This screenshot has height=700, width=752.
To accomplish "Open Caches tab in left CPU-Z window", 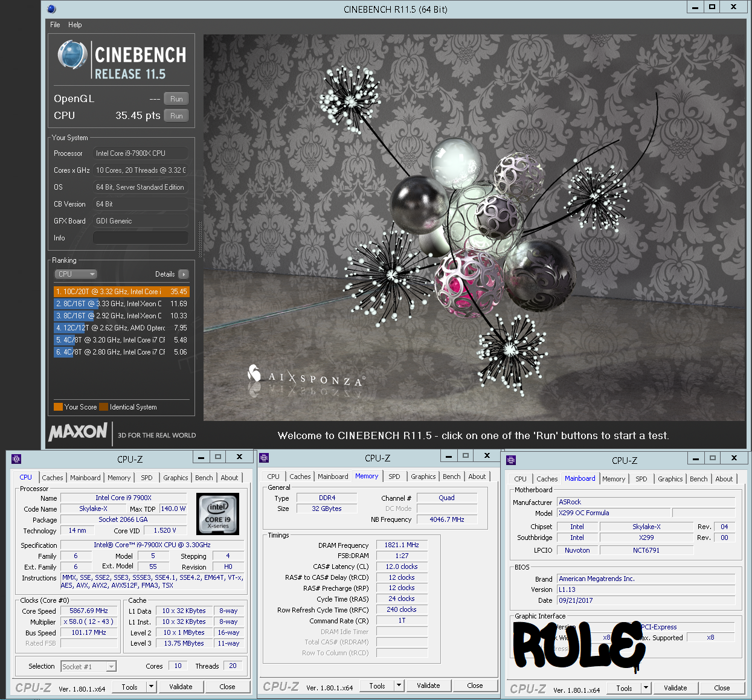I will (x=53, y=478).
